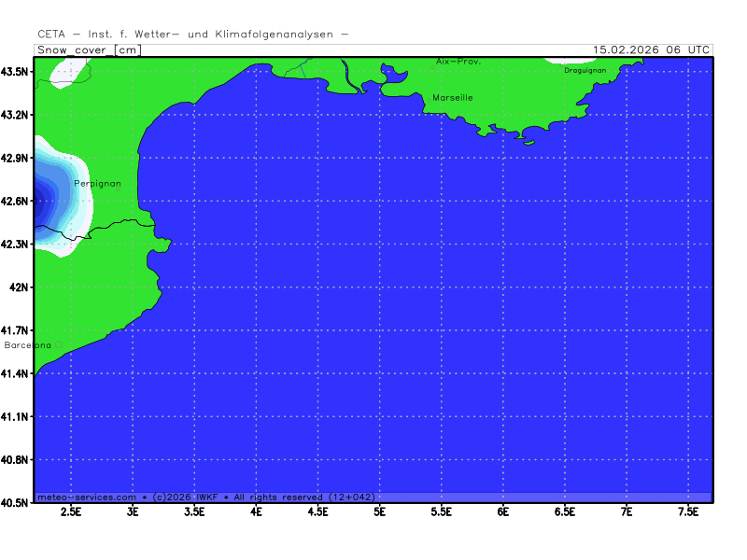
Task: Click the Perpignan city label
Action: (x=97, y=184)
